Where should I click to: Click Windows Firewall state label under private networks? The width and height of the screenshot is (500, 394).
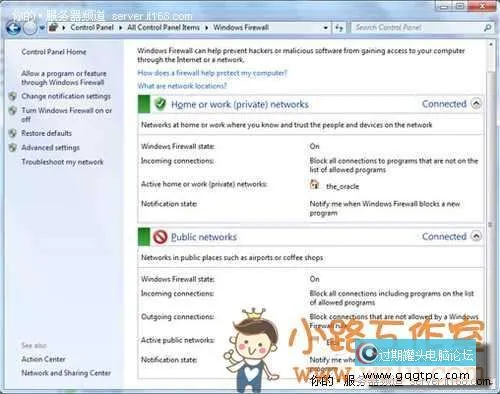[x=178, y=146]
